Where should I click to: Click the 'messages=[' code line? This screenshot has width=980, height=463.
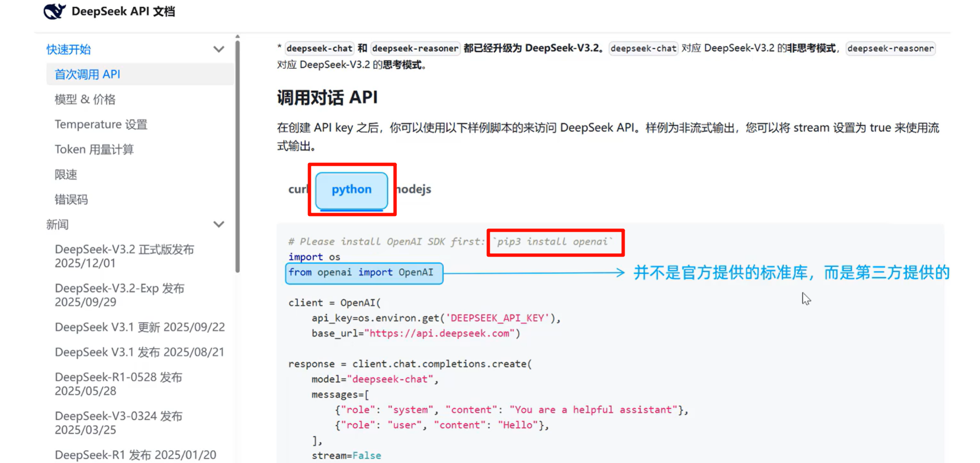coord(340,395)
